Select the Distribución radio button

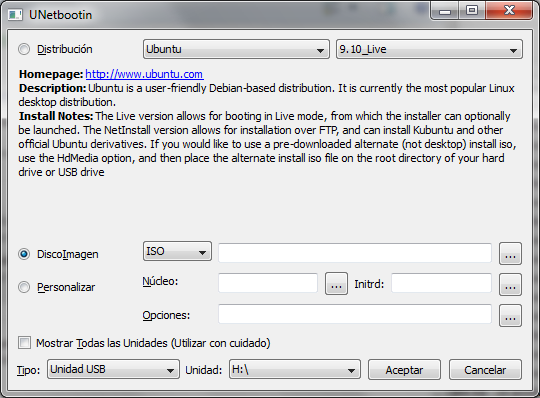24,49
